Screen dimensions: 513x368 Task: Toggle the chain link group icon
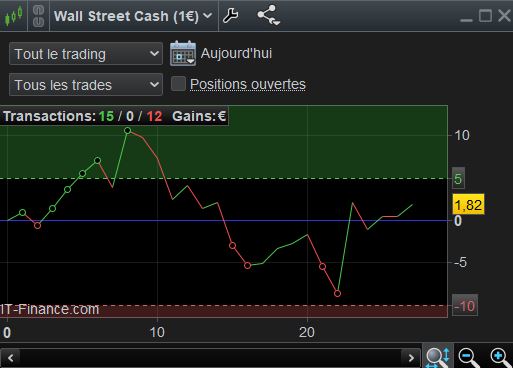click(38, 16)
